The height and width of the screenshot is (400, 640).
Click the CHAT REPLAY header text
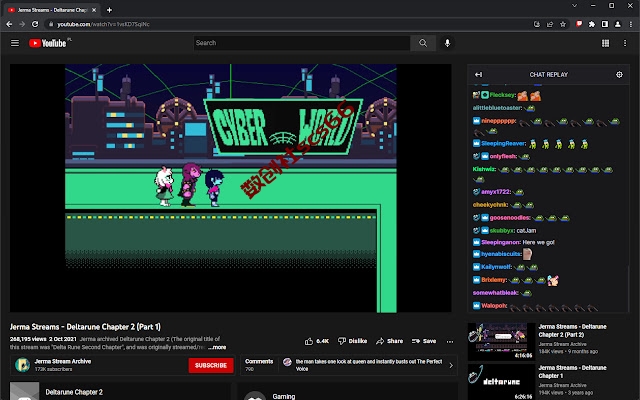549,75
